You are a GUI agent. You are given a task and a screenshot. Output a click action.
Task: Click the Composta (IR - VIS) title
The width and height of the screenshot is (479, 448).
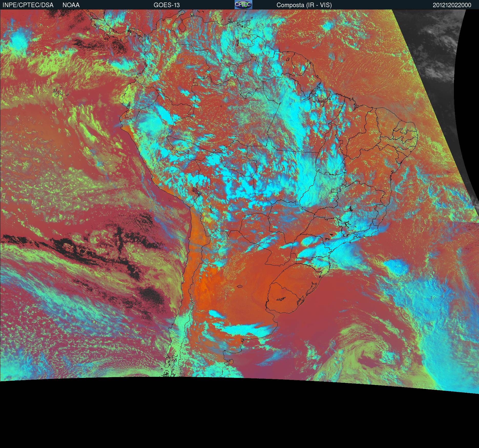(x=304, y=5)
